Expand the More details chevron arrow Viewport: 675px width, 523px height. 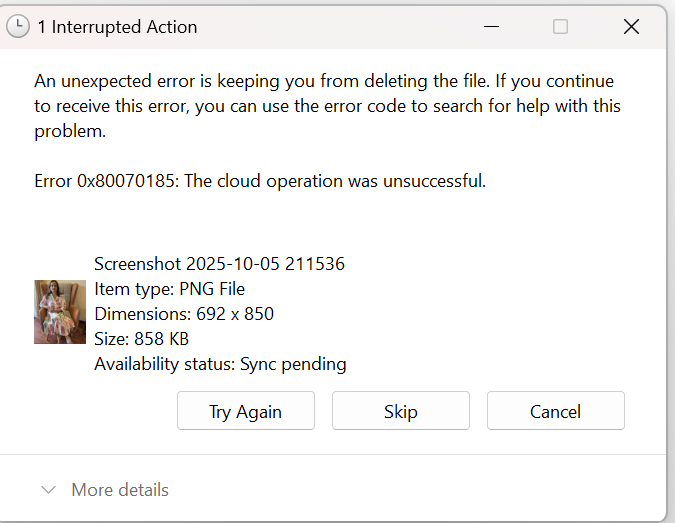coord(48,490)
